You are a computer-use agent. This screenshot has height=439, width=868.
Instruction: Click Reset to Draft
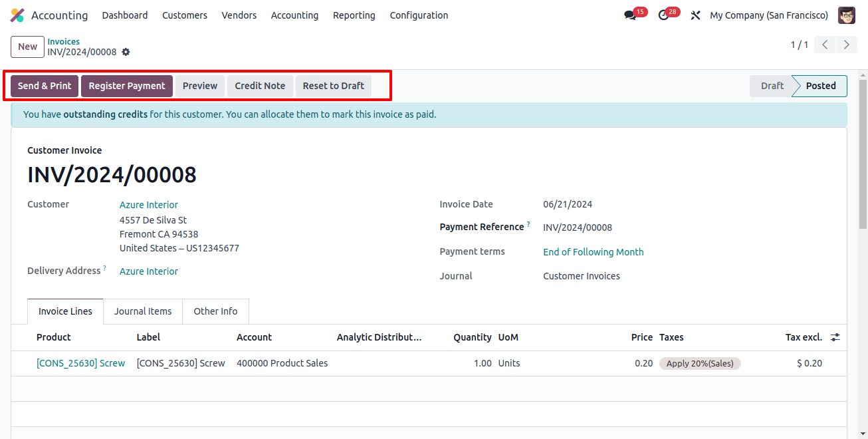334,86
